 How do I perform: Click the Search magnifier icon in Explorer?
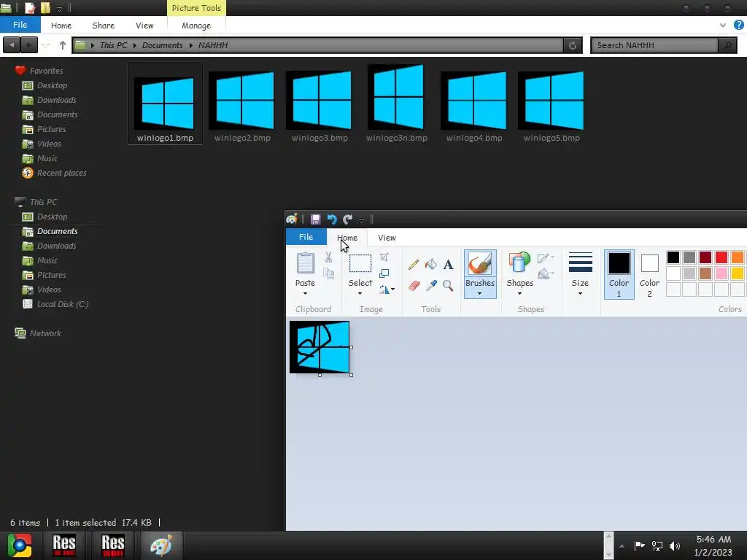(727, 45)
